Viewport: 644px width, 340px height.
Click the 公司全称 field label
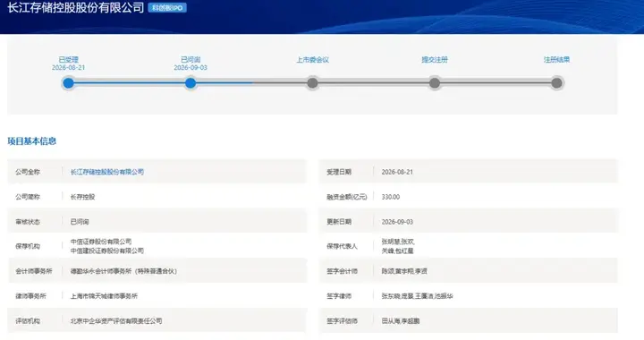pyautogui.click(x=28, y=172)
